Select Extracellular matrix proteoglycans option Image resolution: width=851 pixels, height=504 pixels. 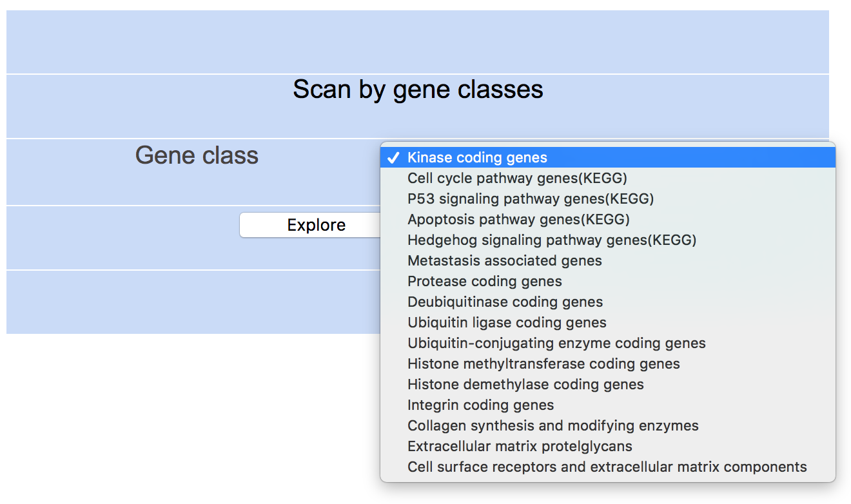520,446
